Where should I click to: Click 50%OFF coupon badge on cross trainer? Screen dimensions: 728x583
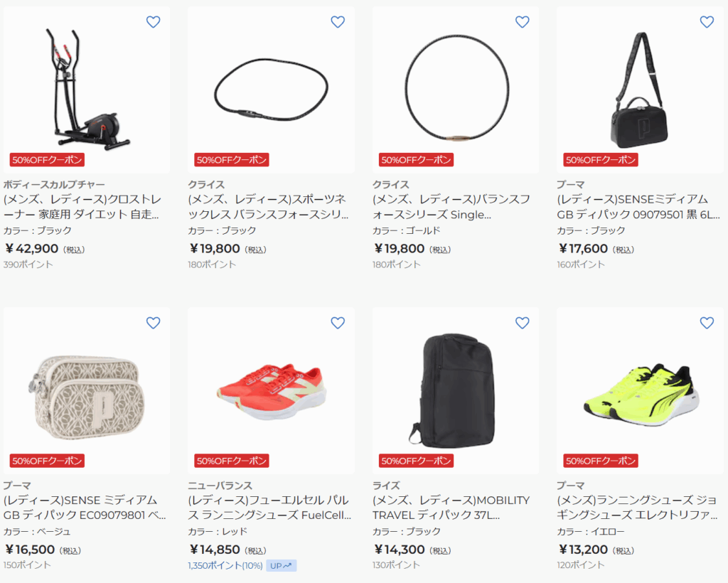click(x=47, y=160)
